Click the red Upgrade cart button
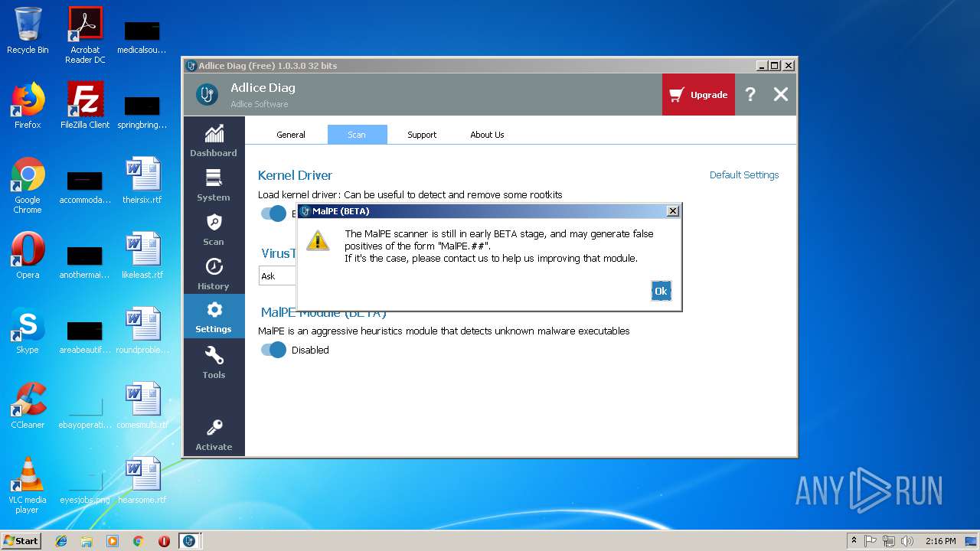 tap(698, 95)
